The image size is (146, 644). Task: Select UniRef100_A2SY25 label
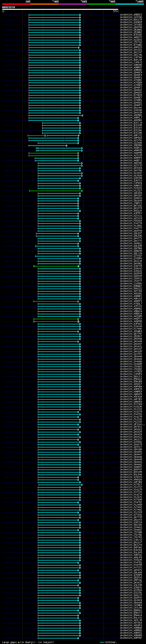point(131,156)
